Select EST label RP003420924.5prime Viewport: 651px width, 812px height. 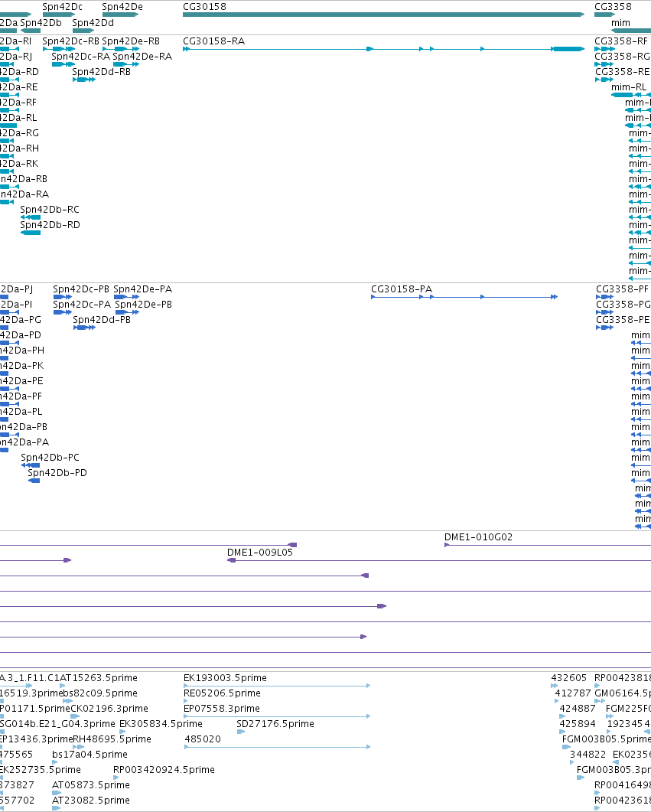click(164, 770)
